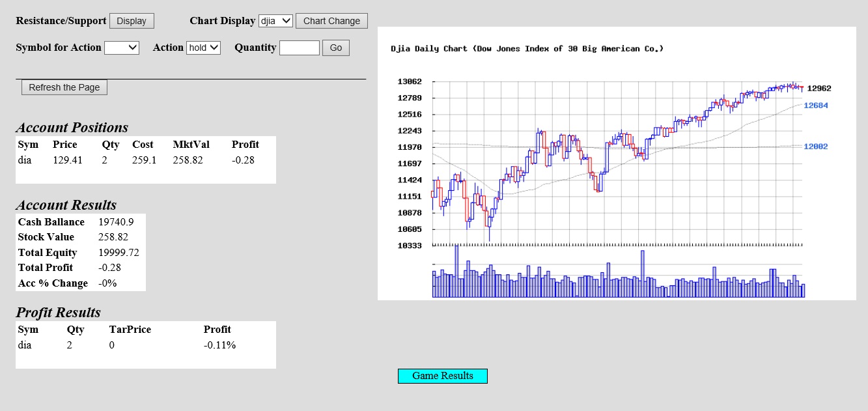The image size is (868, 411).
Task: Select dia symbol in Profit Results table
Action: click(x=25, y=345)
